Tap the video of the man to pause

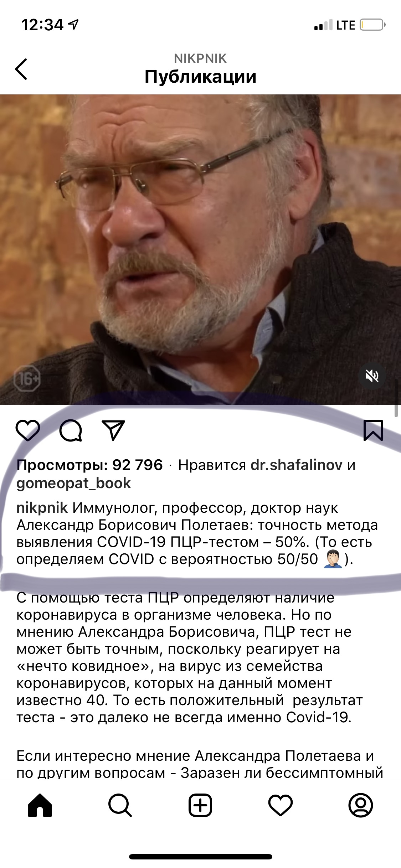(200, 249)
